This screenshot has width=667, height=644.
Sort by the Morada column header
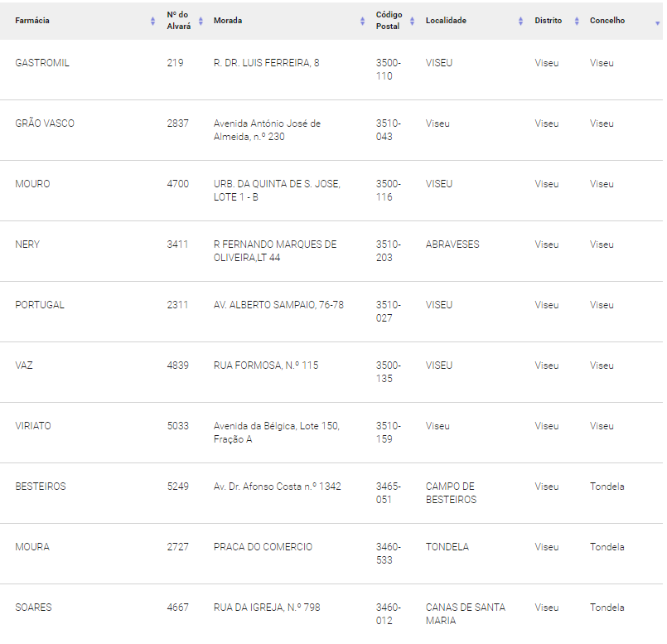(x=228, y=21)
